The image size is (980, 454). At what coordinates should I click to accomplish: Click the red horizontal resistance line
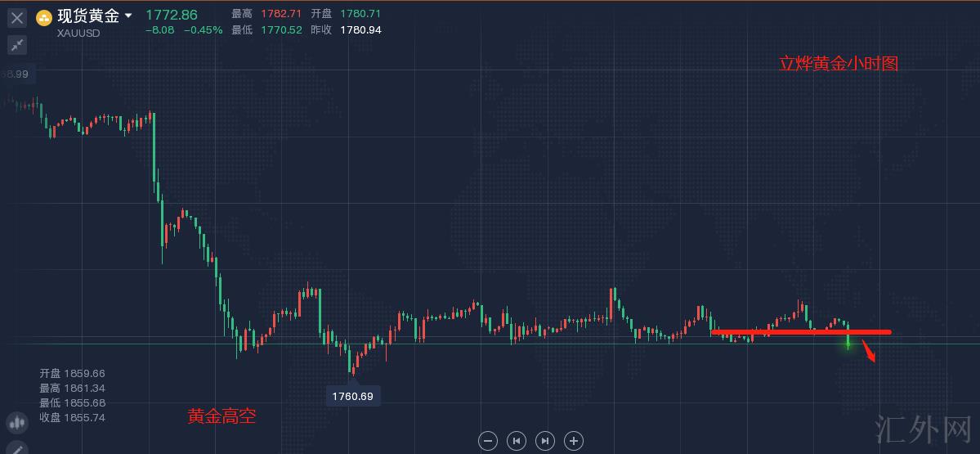(800, 332)
